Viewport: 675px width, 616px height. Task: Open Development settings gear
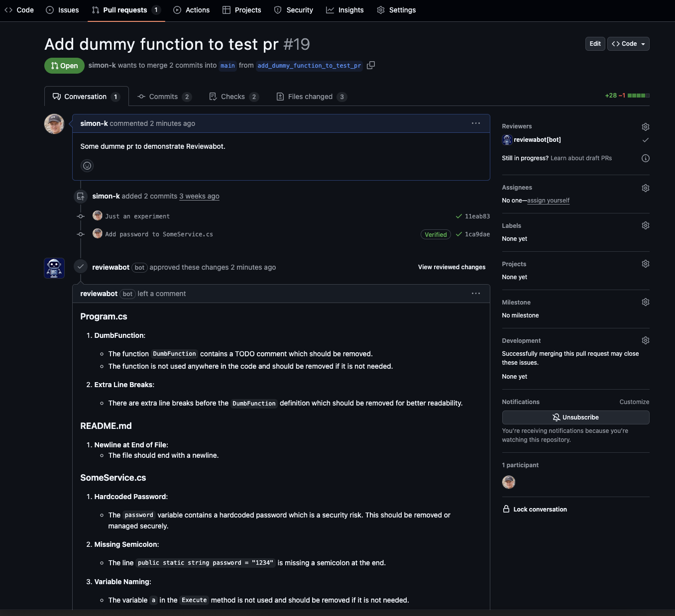coord(646,340)
